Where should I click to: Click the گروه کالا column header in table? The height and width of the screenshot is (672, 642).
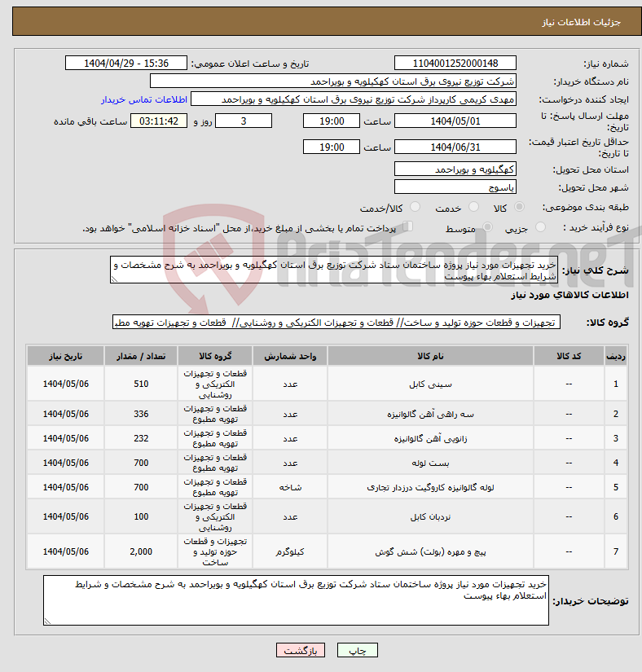215,356
